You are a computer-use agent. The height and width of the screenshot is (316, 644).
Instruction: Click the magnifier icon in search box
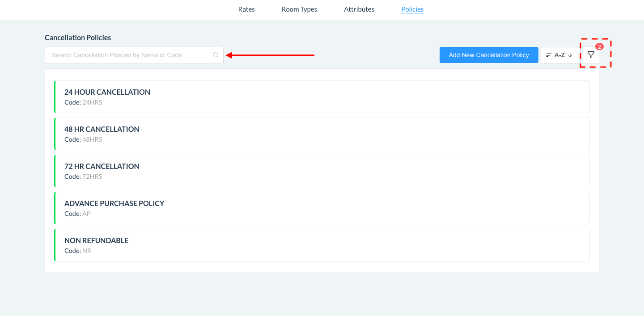[x=216, y=55]
